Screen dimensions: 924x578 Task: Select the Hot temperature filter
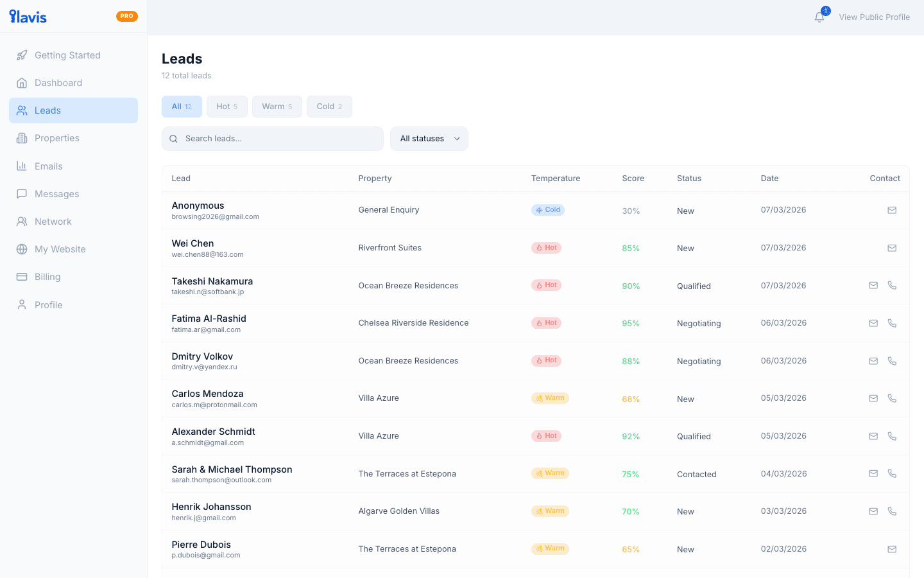coord(227,106)
